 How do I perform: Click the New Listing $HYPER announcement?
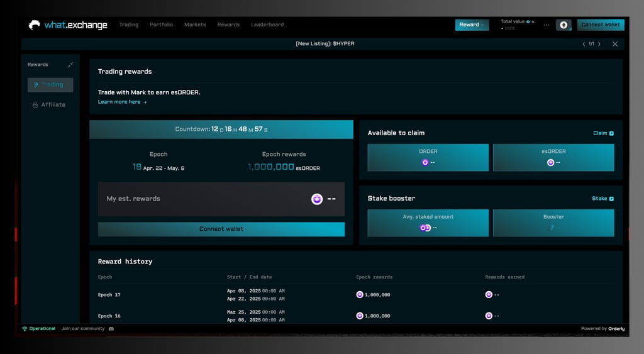325,43
